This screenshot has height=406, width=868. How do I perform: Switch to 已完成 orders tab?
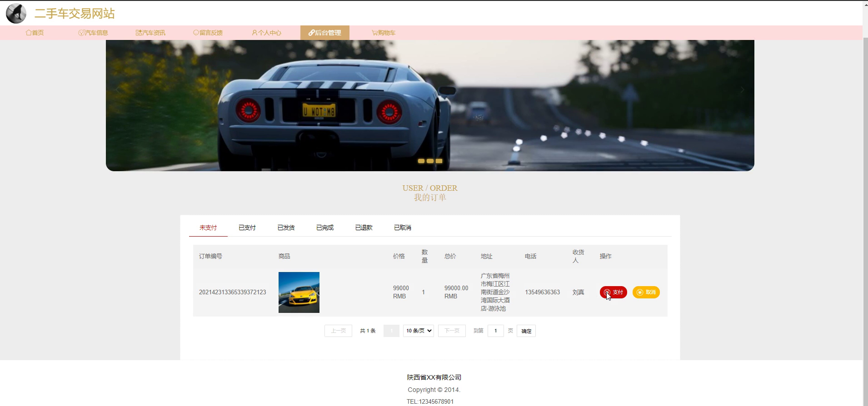tap(325, 228)
